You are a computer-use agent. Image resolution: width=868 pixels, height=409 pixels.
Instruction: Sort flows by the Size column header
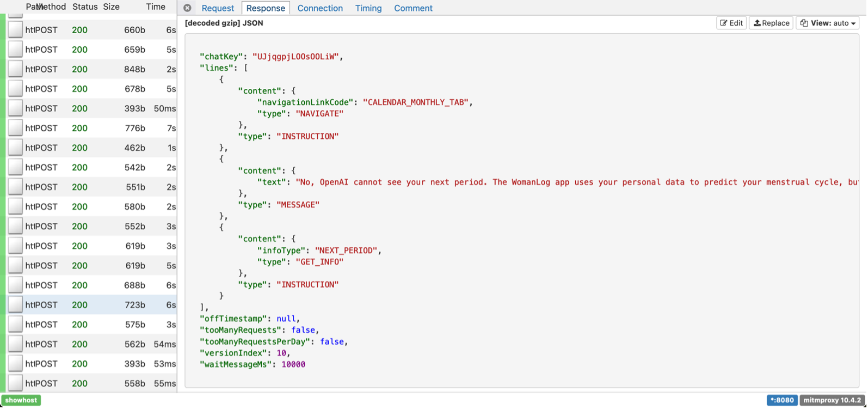(111, 7)
